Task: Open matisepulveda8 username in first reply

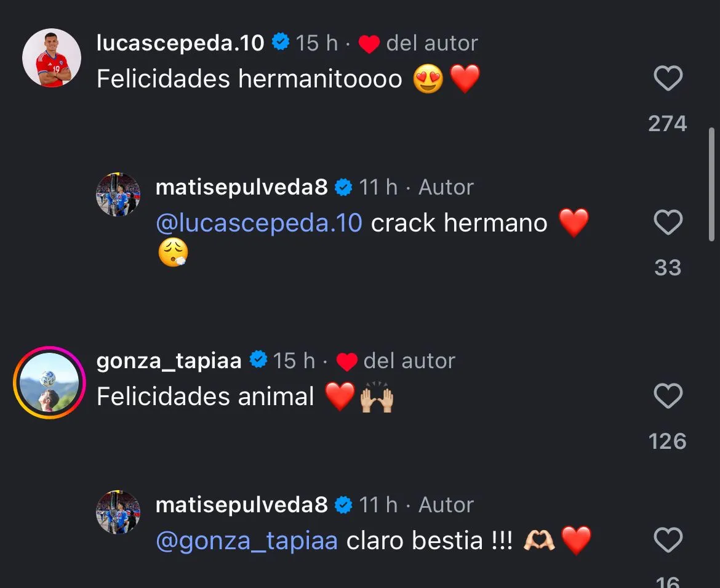Action: point(241,187)
